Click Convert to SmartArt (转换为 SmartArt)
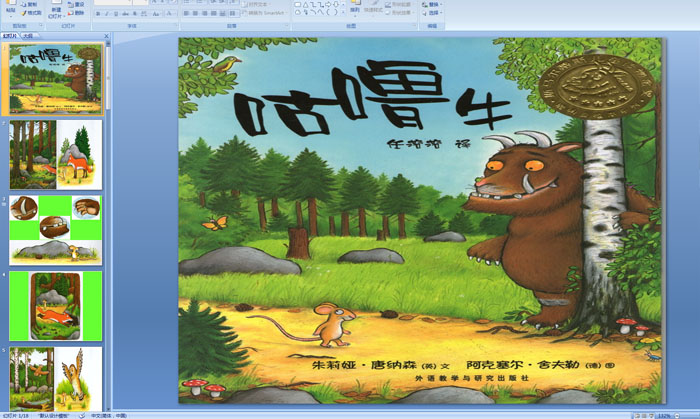Screen dimensions: 700x419 coord(263,13)
